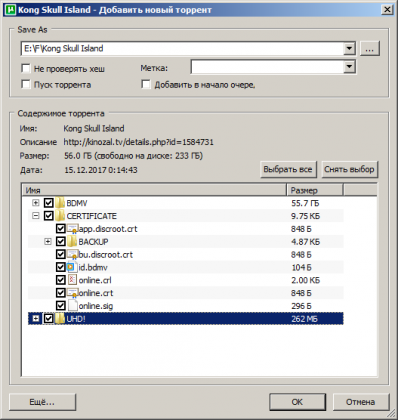398x420 pixels.
Task: Click the uTorrent icon in title bar
Action: pyautogui.click(x=11, y=9)
